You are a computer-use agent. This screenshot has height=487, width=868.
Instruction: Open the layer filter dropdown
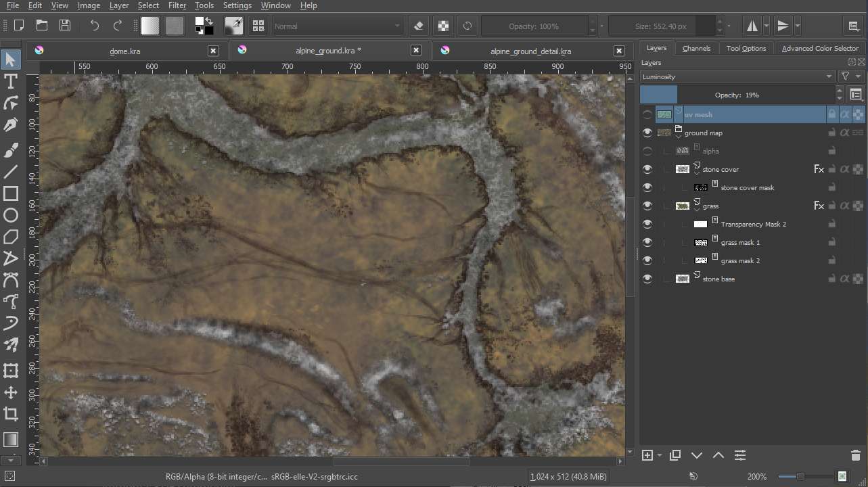[851, 76]
